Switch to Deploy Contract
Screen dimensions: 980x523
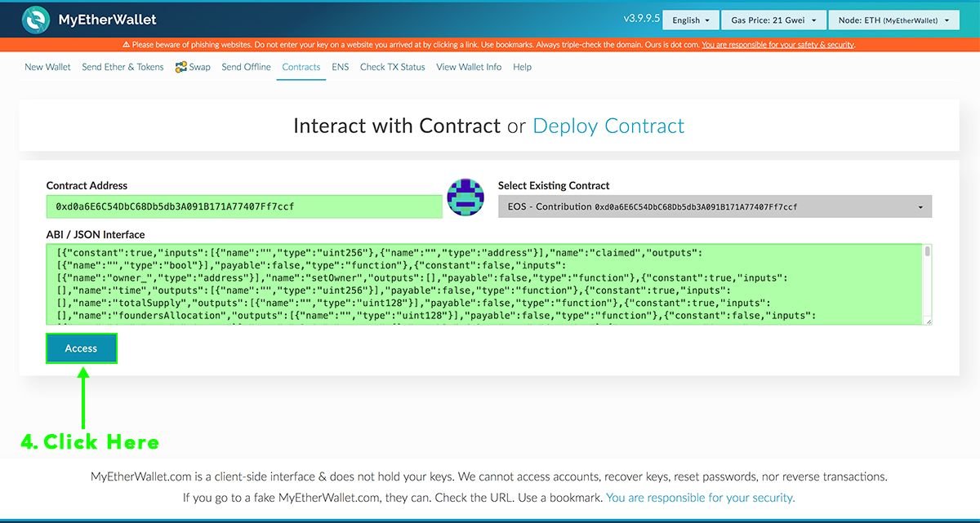click(x=608, y=126)
